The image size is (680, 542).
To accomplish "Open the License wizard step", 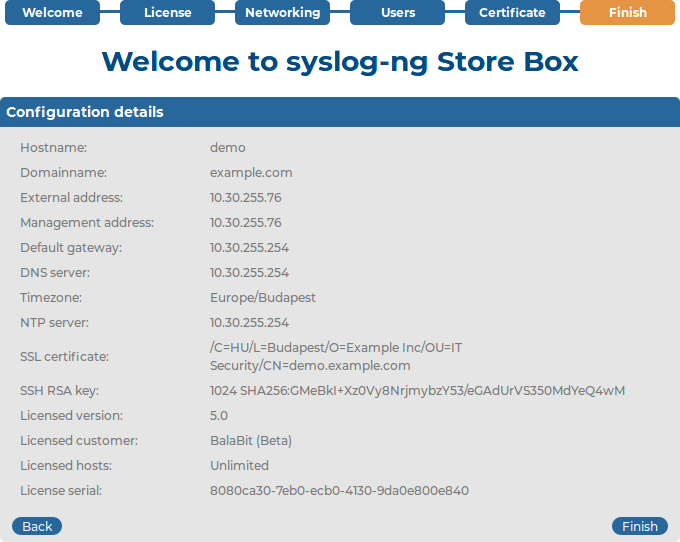I will click(x=167, y=12).
